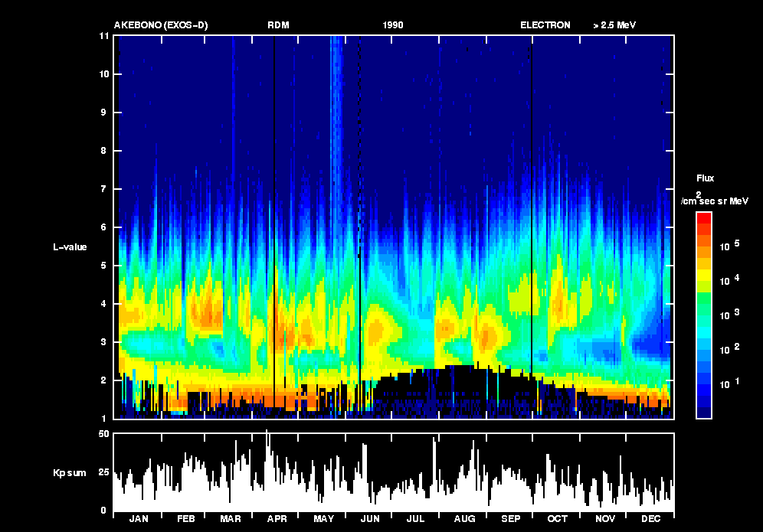Click the JUN month label

[x=370, y=519]
